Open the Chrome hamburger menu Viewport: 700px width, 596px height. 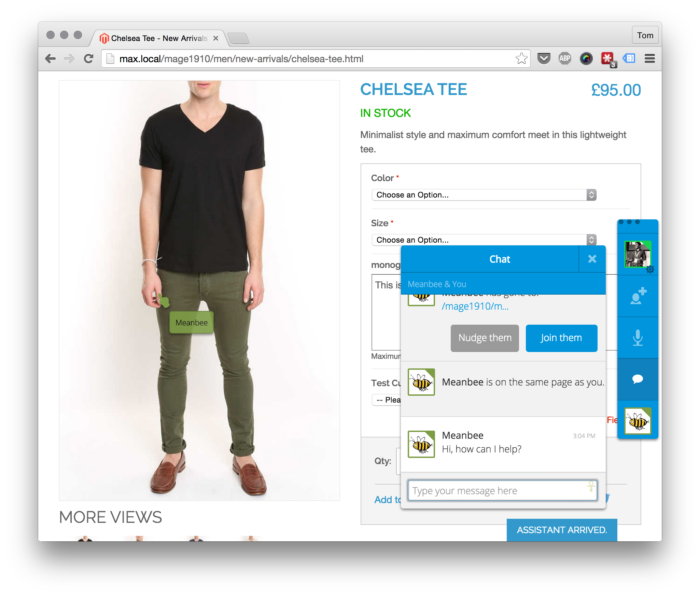(x=649, y=58)
